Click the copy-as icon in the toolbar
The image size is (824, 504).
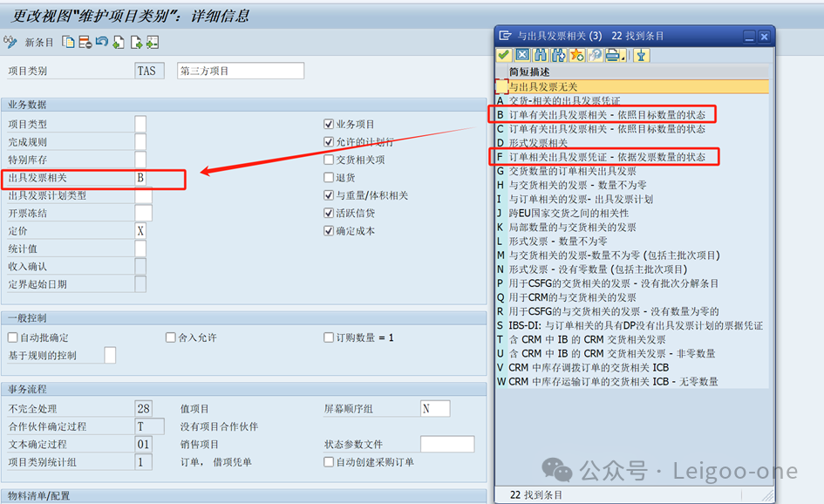point(68,42)
